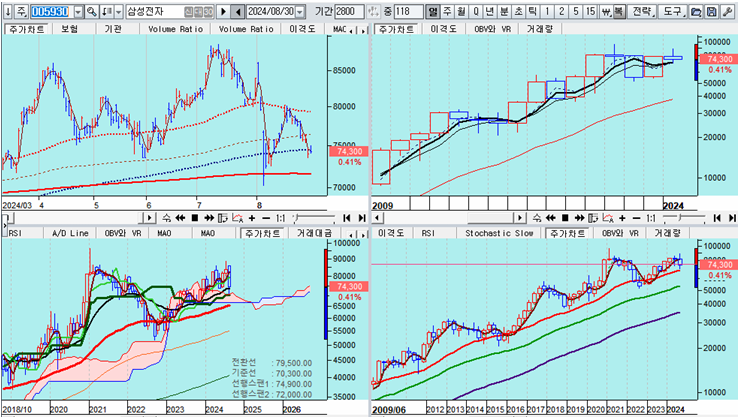Open the 주 market type dropdown
The height and width of the screenshot is (420, 740).
[22, 11]
